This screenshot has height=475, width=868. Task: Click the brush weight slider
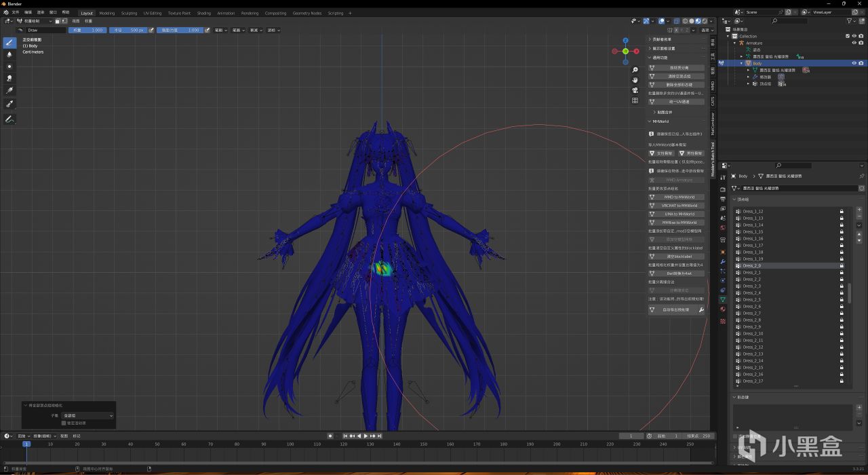[87, 30]
